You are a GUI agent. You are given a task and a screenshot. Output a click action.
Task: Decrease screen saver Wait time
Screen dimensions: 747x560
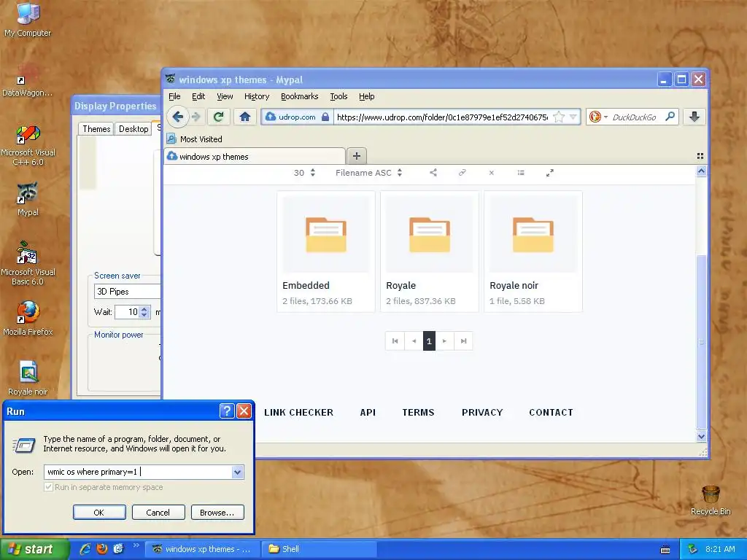click(x=144, y=315)
